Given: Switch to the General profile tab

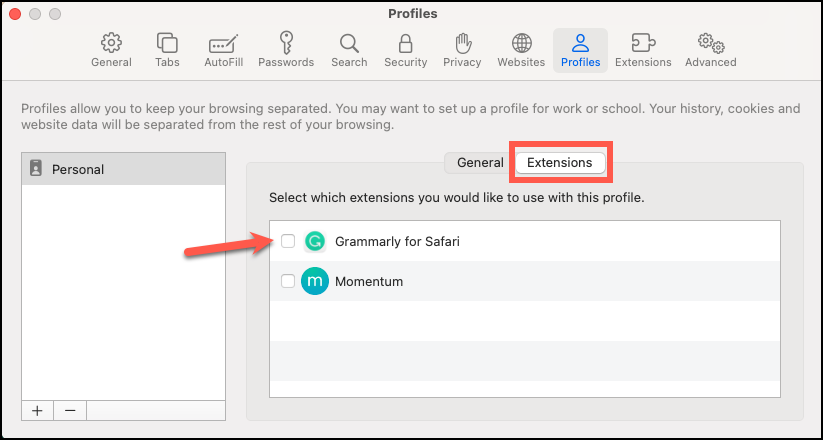Looking at the screenshot, I should pos(480,162).
